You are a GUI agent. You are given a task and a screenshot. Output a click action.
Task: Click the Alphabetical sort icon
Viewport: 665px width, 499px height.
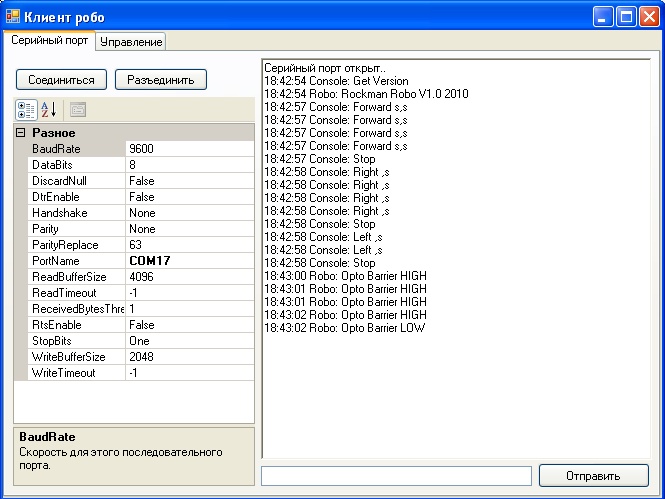pos(48,110)
